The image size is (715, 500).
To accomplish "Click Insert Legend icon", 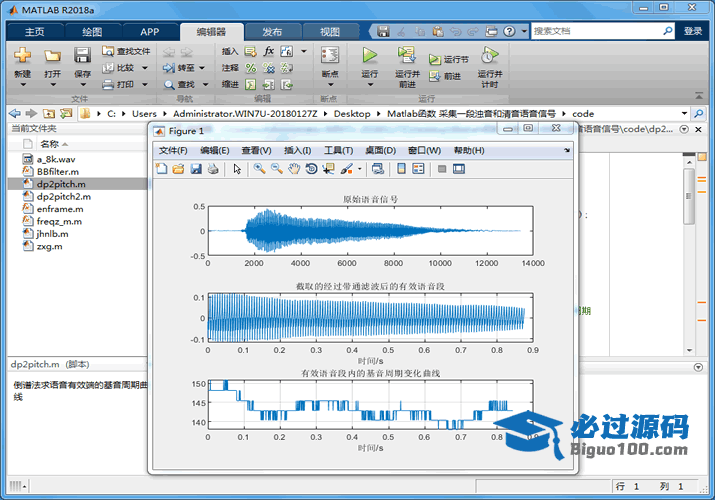I will pyautogui.click(x=418, y=169).
